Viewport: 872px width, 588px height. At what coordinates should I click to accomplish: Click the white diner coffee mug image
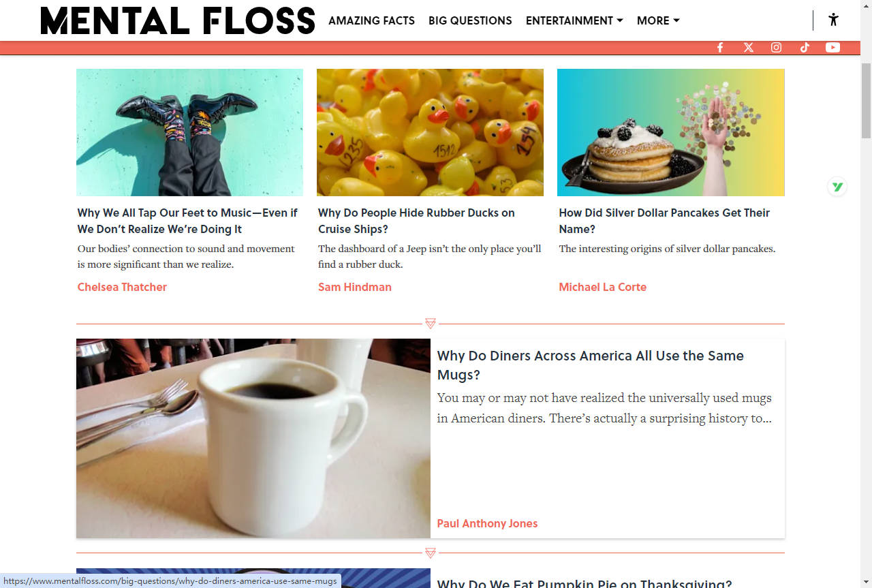(253, 439)
